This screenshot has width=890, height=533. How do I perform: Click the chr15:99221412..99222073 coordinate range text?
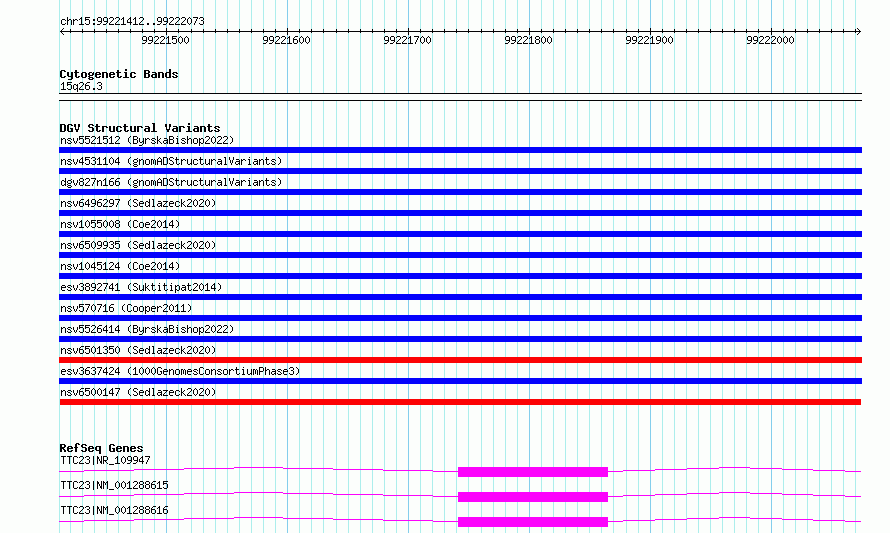click(x=132, y=22)
